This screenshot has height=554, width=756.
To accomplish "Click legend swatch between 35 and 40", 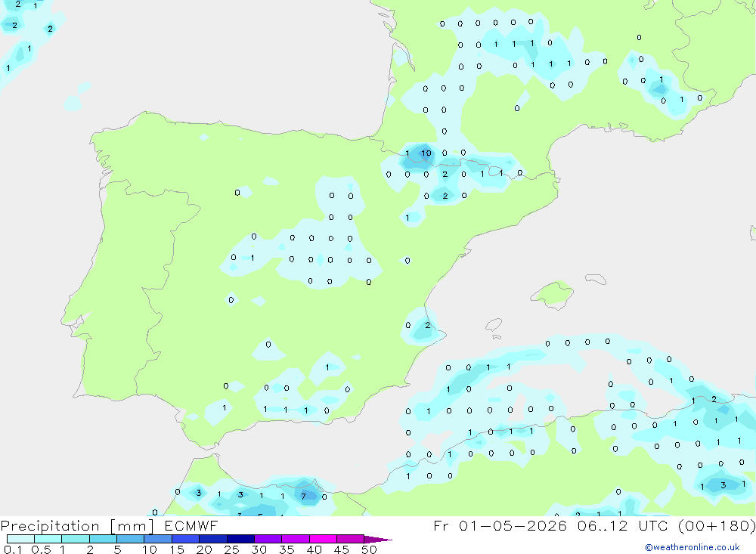I will tap(295, 539).
